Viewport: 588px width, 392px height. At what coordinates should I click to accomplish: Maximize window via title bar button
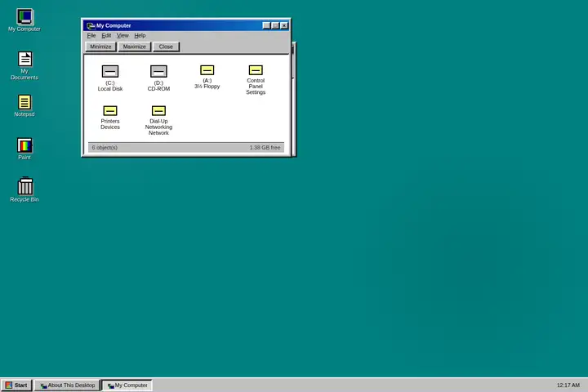pyautogui.click(x=275, y=25)
